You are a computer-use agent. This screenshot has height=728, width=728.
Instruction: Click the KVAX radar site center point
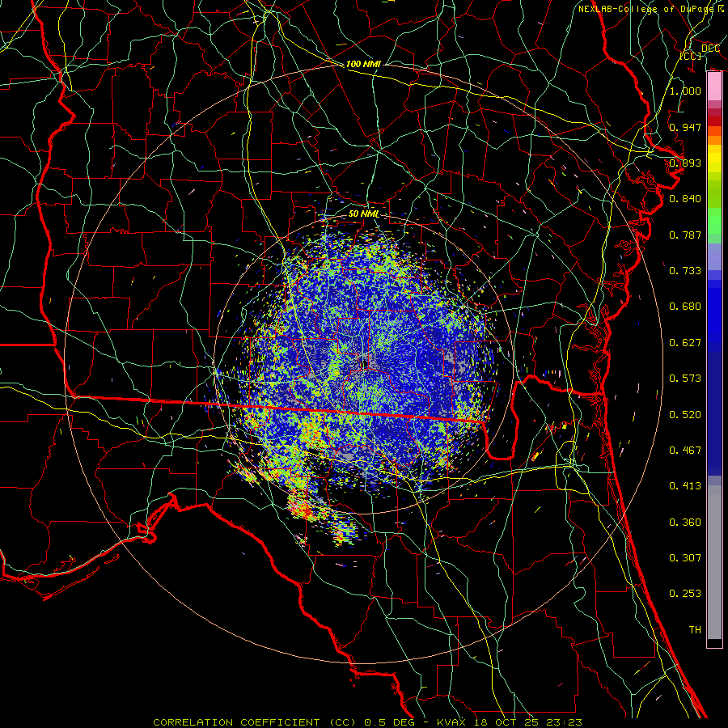(365, 365)
